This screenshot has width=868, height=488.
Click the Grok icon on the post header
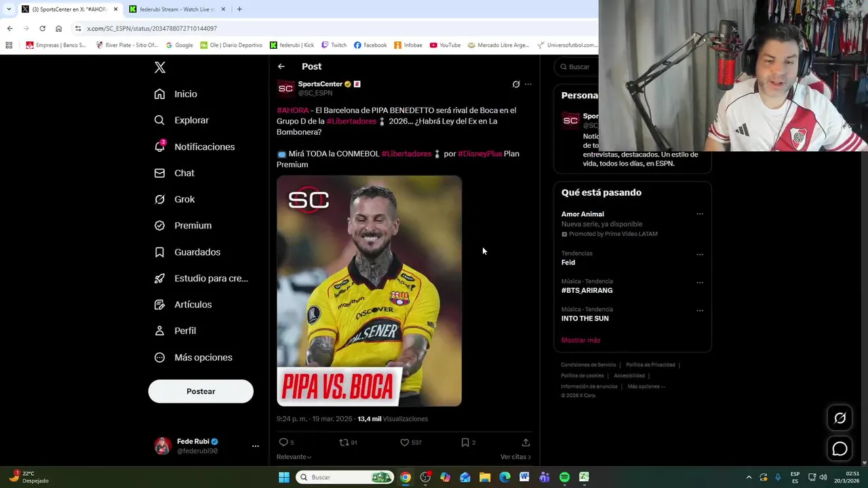(516, 84)
